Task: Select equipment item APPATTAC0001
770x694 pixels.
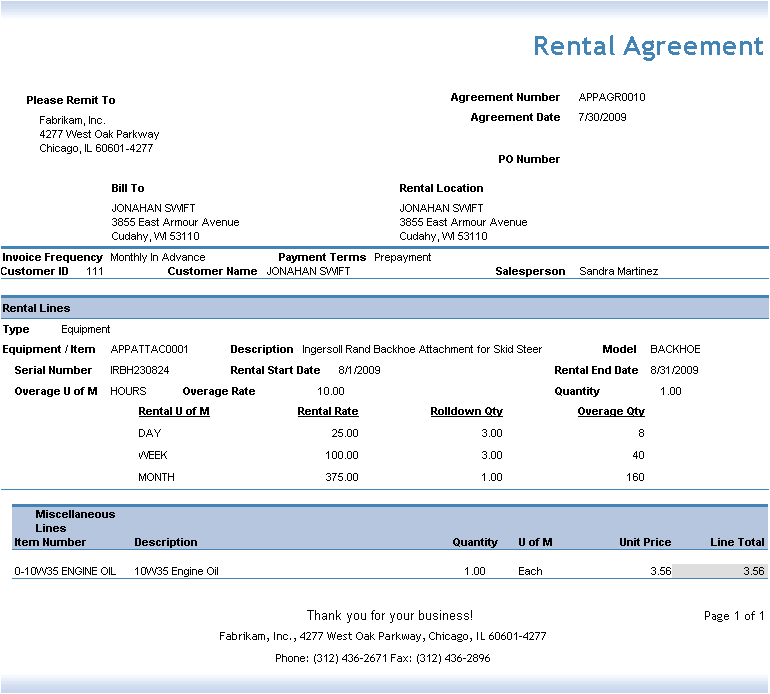Action: [149, 350]
